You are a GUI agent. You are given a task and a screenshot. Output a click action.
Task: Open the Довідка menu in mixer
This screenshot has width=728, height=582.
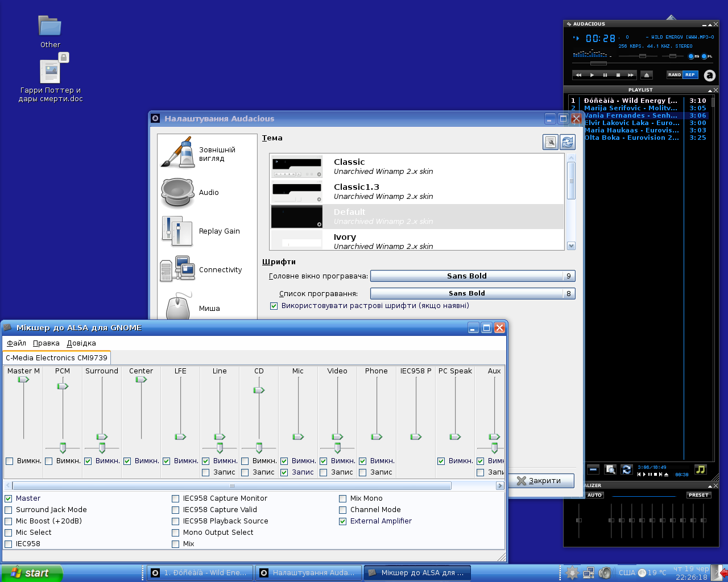81,343
